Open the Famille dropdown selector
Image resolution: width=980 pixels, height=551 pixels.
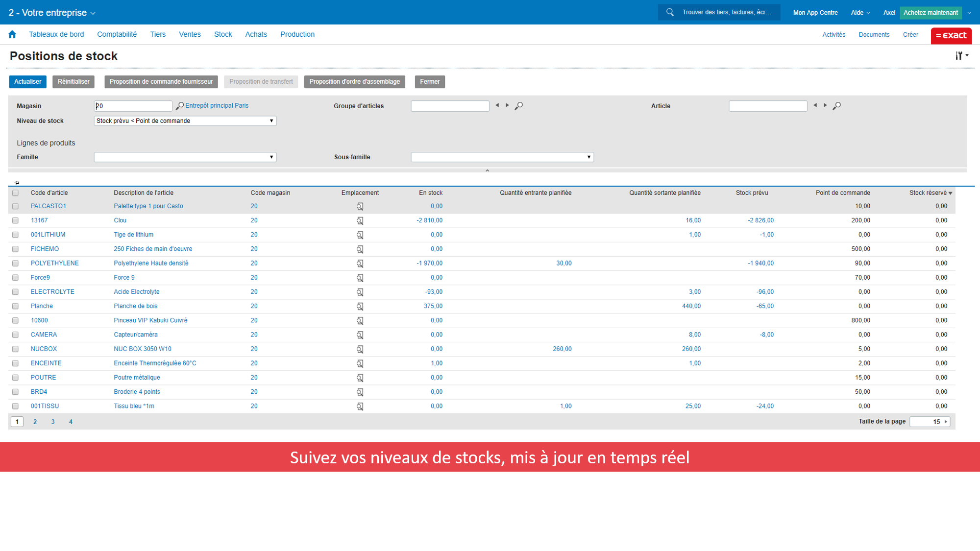click(185, 157)
